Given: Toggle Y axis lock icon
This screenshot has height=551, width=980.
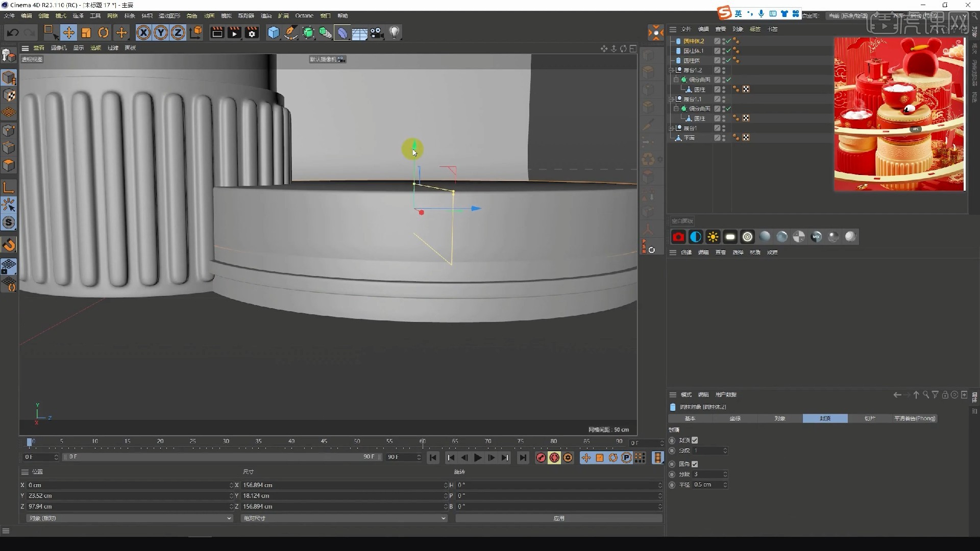Looking at the screenshot, I should point(161,33).
